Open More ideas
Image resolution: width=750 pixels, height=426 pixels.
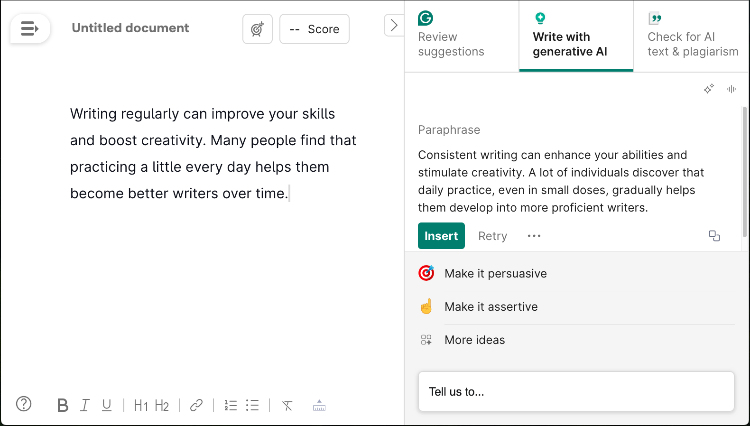click(x=576, y=340)
